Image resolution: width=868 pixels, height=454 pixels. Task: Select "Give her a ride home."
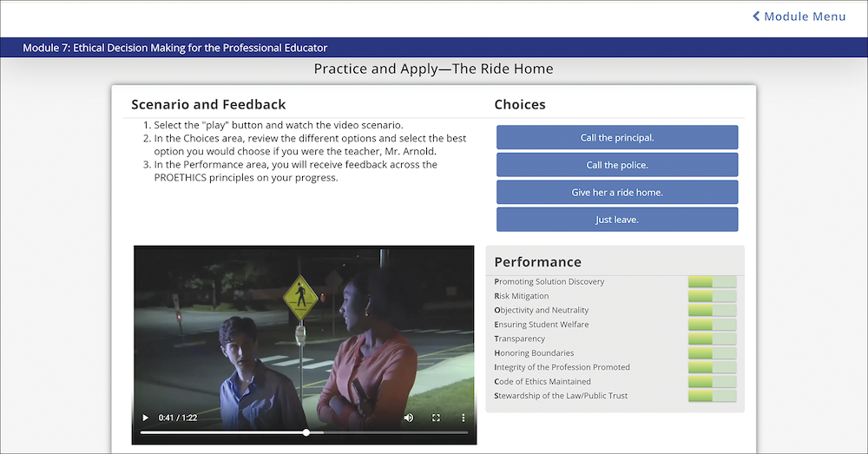click(x=617, y=192)
